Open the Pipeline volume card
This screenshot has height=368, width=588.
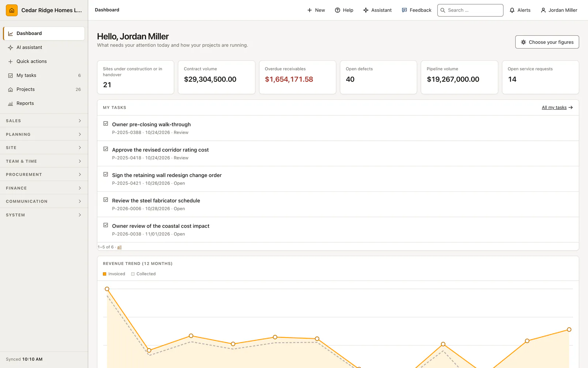[x=459, y=77]
